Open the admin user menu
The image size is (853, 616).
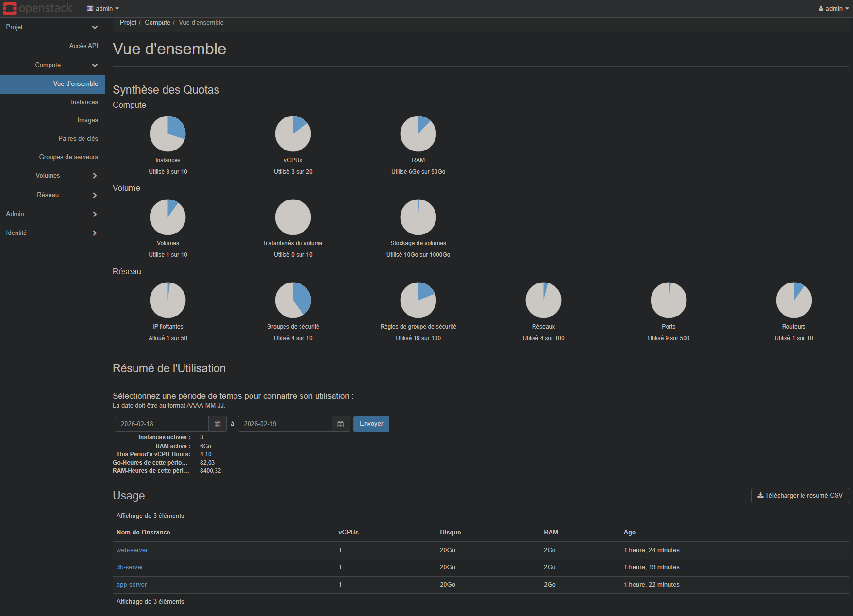point(833,9)
